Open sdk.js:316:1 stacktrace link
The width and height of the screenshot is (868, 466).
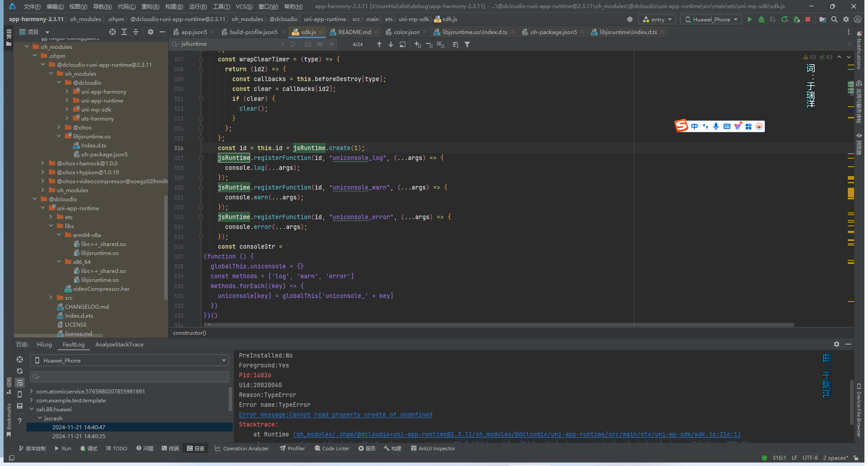pos(517,434)
